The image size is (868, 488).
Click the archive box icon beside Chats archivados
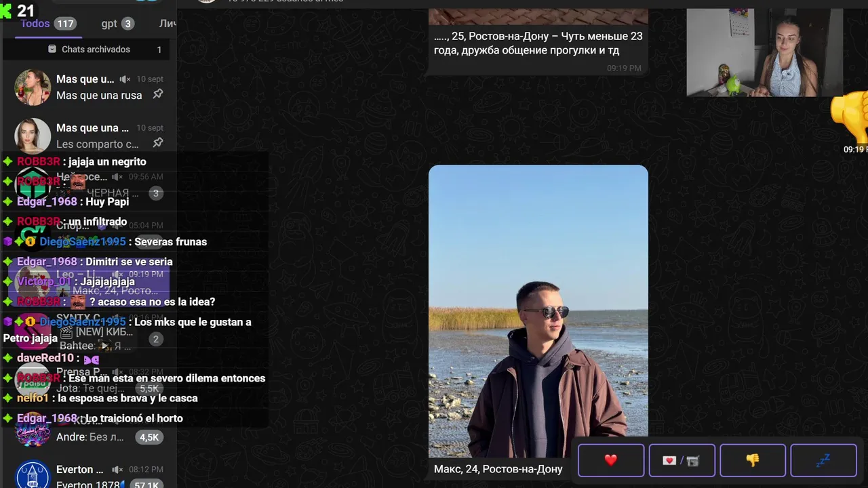coord(52,49)
